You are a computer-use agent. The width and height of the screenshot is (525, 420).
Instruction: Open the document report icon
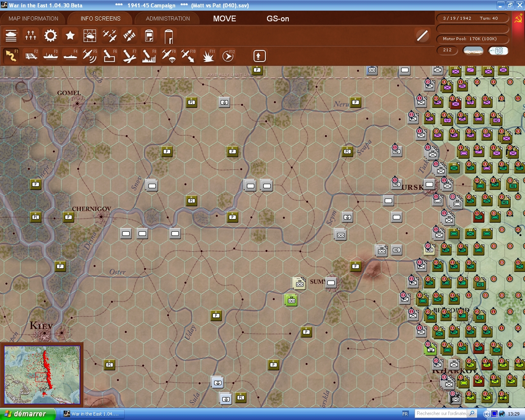click(x=149, y=36)
